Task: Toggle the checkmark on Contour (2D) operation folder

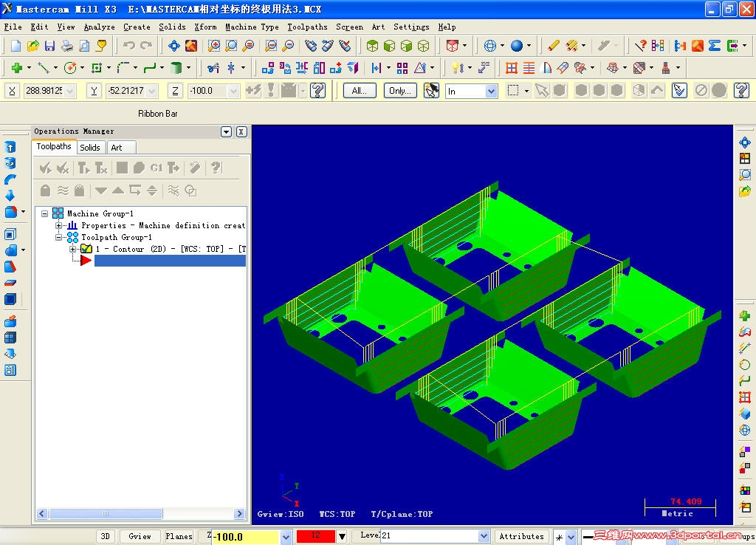Action: (86, 249)
